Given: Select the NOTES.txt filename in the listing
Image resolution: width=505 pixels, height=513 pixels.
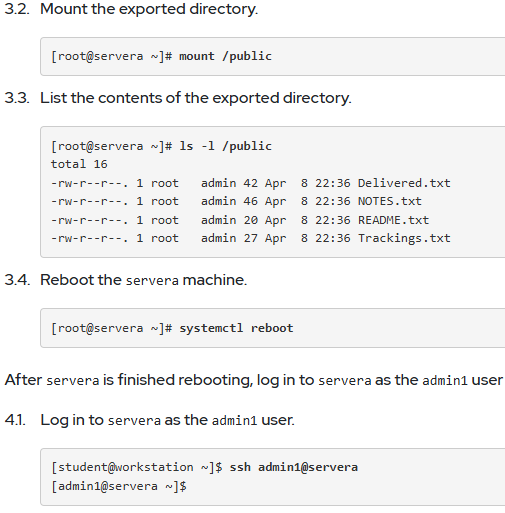Looking at the screenshot, I should (x=390, y=201).
